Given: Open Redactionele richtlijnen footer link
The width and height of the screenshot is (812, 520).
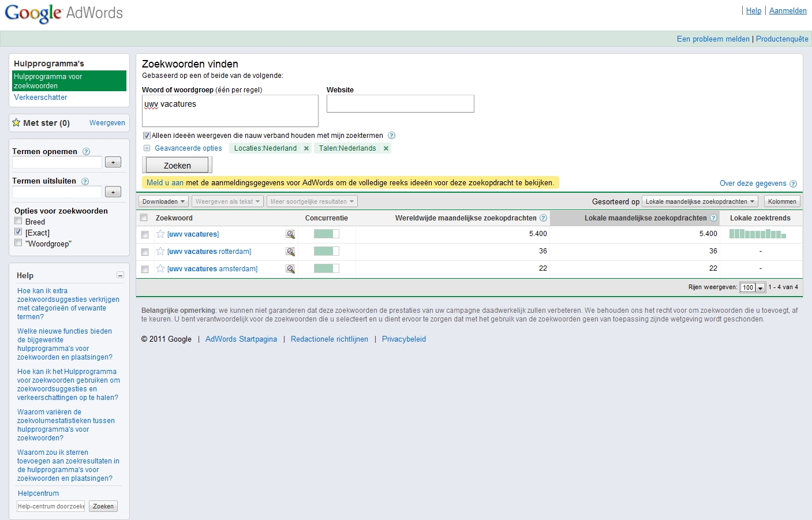Looking at the screenshot, I should pyautogui.click(x=330, y=339).
